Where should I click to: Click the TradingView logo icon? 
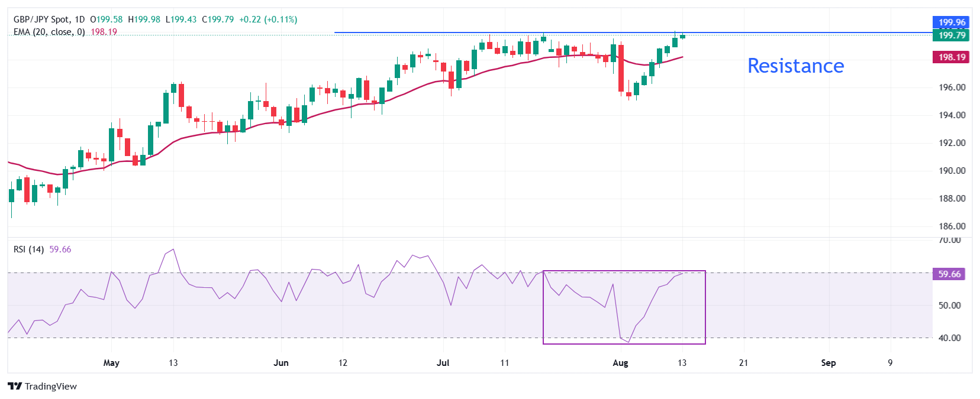click(x=15, y=386)
